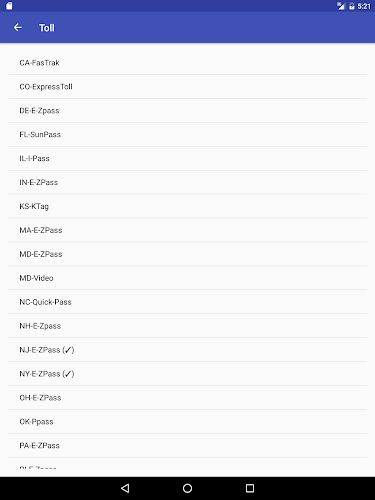Tap the Toll title in header
The width and height of the screenshot is (375, 500).
47,28
